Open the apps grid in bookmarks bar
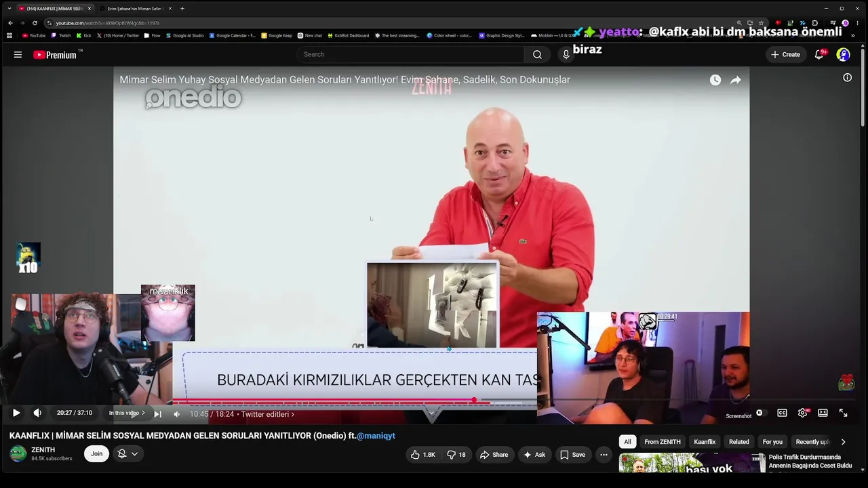Screen dimensions: 868x488 (x=9, y=35)
